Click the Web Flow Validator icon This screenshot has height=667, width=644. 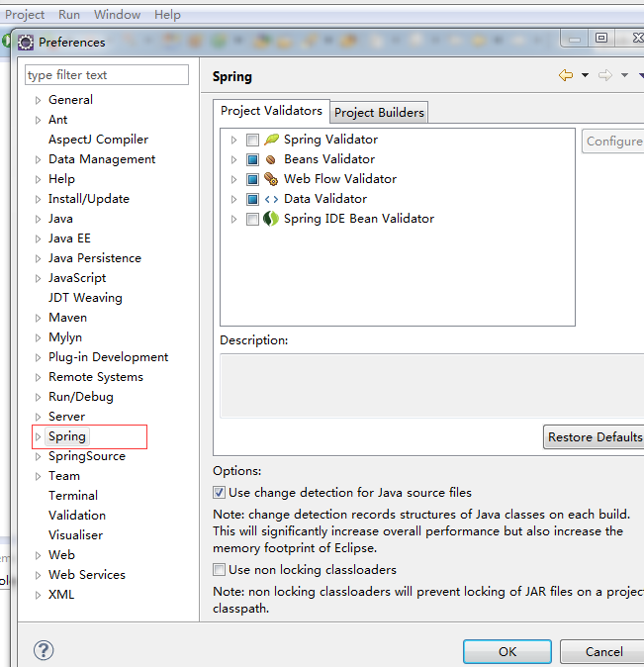[271, 179]
